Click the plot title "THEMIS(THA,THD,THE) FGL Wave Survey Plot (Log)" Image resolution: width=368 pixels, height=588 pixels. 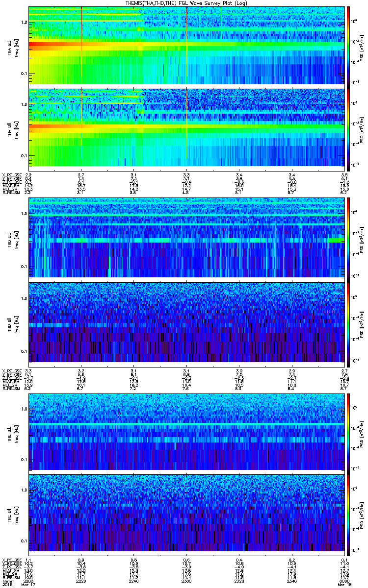coord(187,3)
